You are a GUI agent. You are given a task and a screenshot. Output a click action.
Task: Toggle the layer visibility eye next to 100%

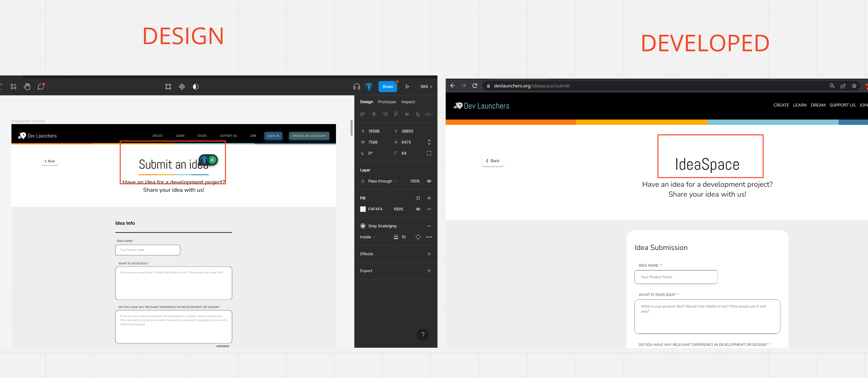(x=429, y=181)
